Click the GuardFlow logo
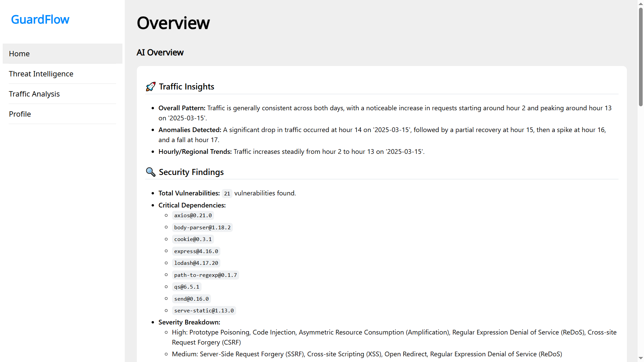The image size is (644, 362). pos(40,19)
